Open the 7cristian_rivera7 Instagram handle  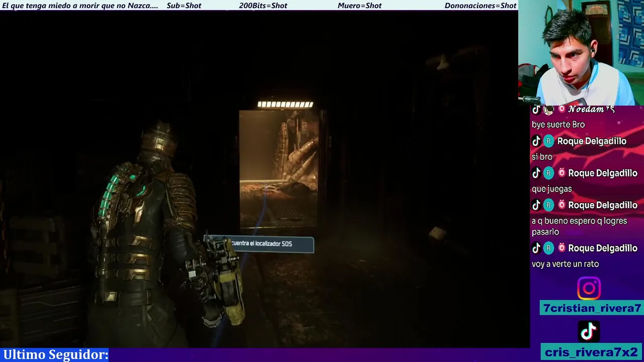pyautogui.click(x=592, y=308)
